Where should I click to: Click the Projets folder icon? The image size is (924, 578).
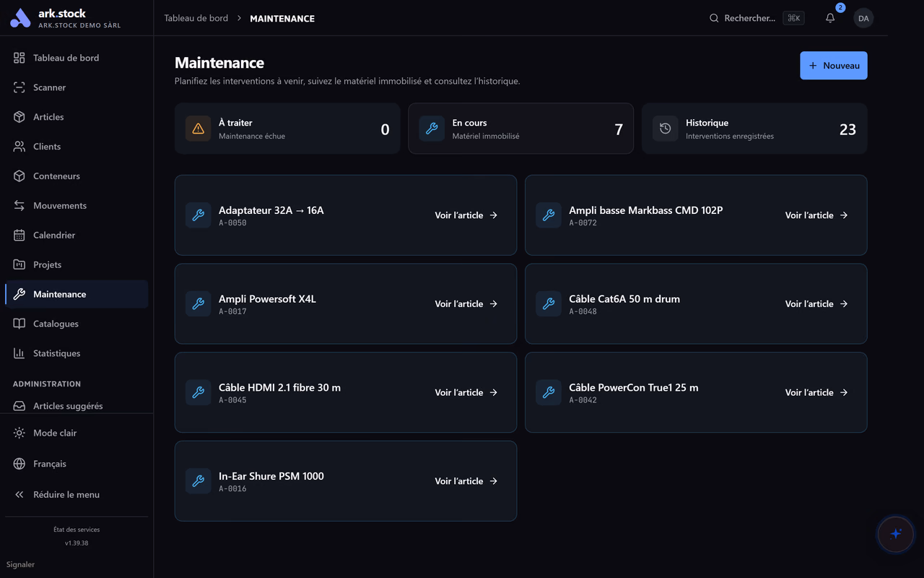coord(19,265)
